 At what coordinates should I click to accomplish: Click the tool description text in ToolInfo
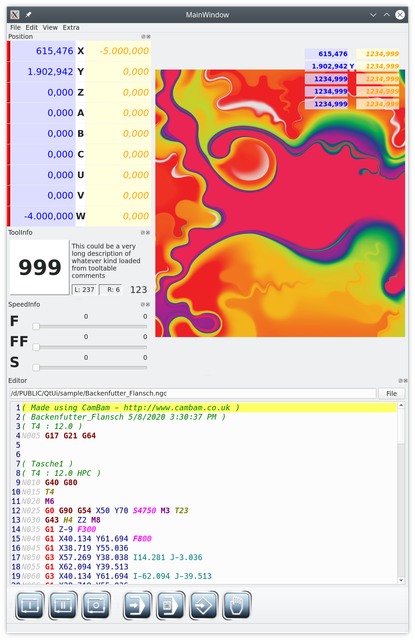click(x=106, y=261)
